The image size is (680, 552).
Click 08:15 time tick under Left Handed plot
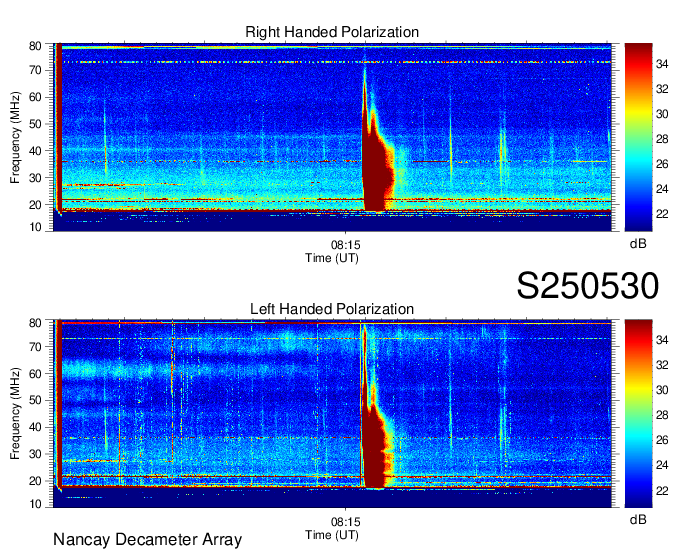tap(346, 522)
